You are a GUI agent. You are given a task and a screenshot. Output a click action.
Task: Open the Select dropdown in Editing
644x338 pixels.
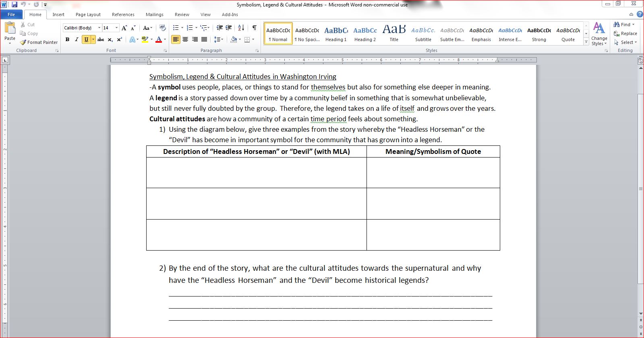click(x=625, y=42)
